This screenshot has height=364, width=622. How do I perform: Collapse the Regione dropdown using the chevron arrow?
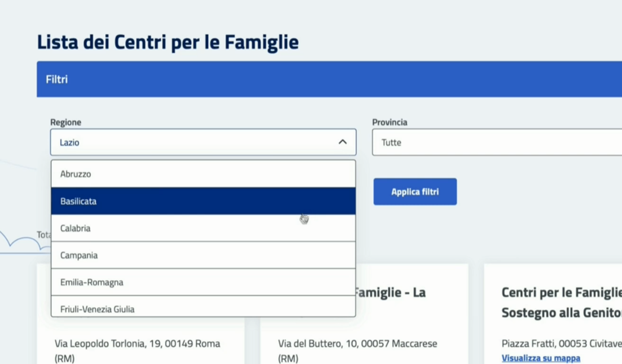343,142
